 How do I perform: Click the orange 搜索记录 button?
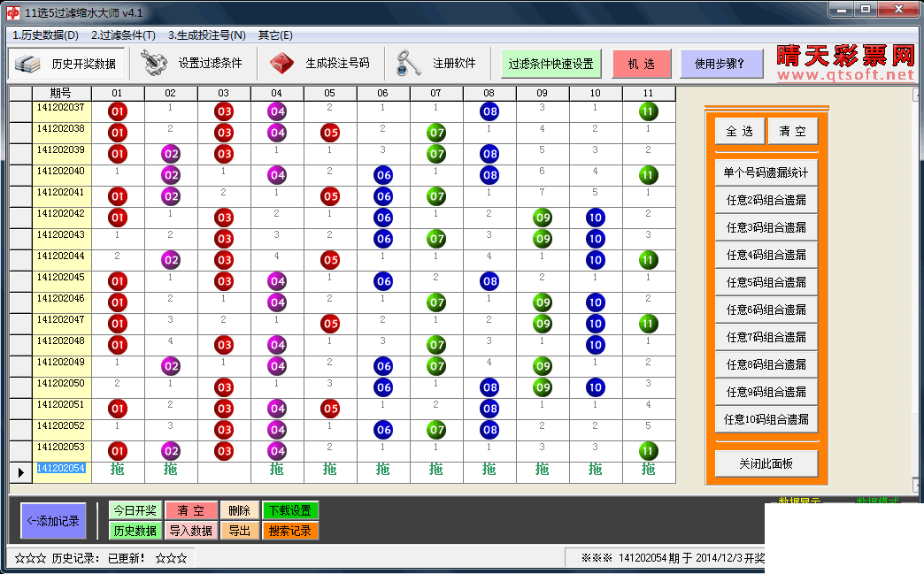[x=290, y=531]
